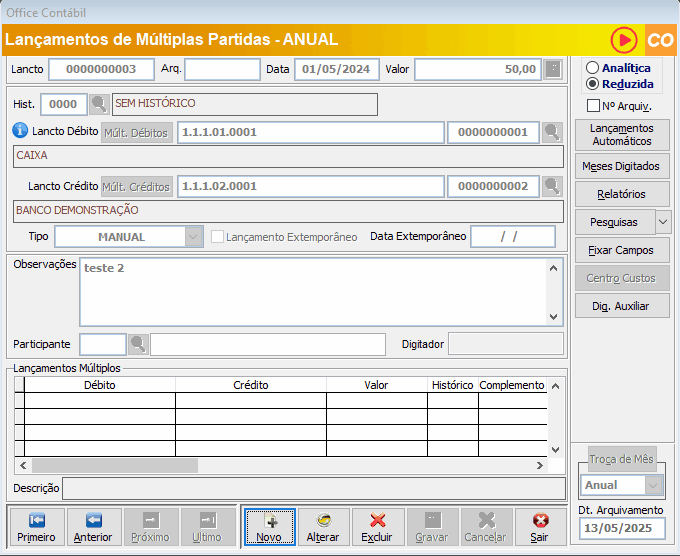
Task: Search debit account with magnifier icon
Action: point(553,133)
